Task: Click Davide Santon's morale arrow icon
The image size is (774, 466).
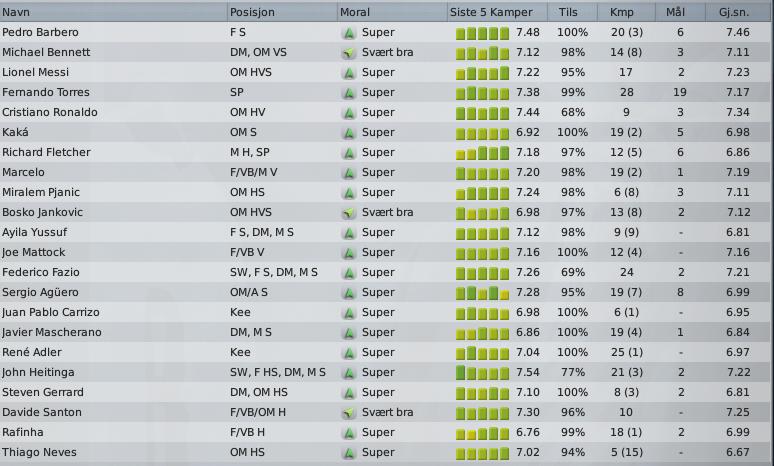Action: tap(349, 413)
